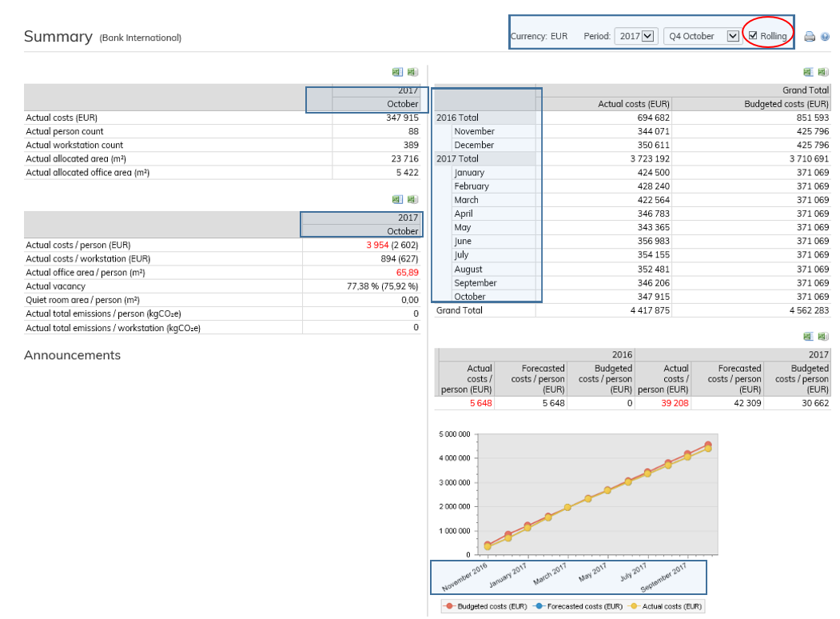Click left Excel export icon above Grand Total table
Screen dimensions: 840x619
[808, 72]
